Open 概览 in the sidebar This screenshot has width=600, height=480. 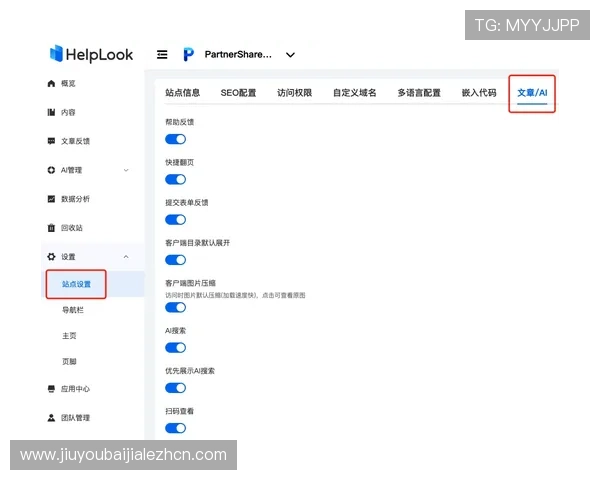tap(68, 83)
